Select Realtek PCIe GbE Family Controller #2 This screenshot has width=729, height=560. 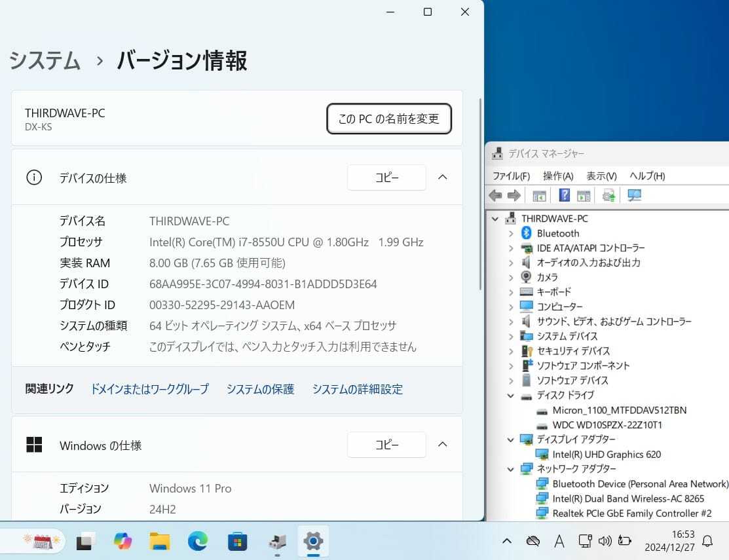coord(632,513)
